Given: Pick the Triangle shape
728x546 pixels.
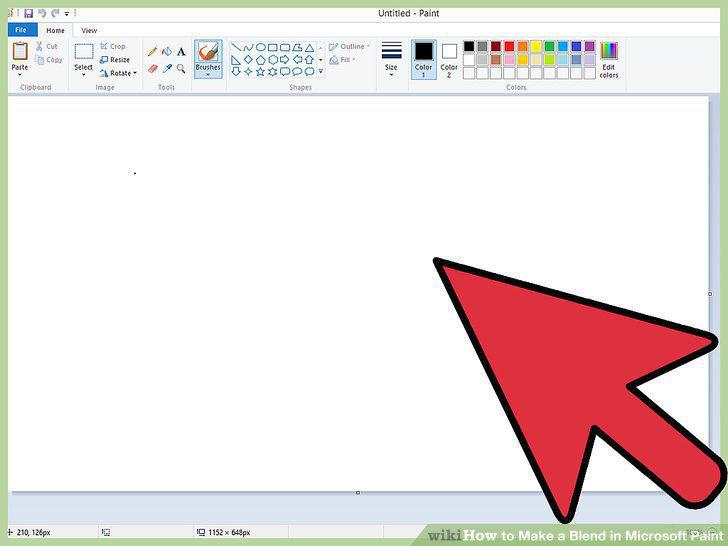Looking at the screenshot, I should point(309,47).
